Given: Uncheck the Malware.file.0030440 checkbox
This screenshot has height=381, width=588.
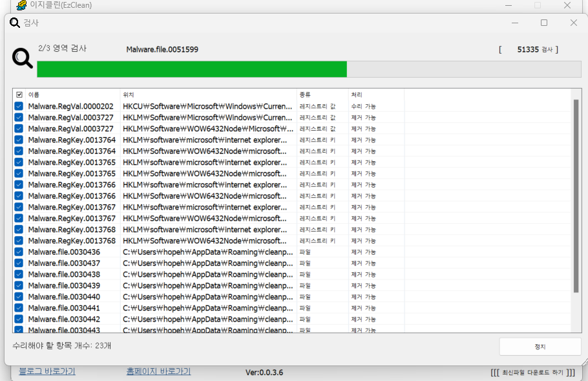Looking at the screenshot, I should 19,297.
